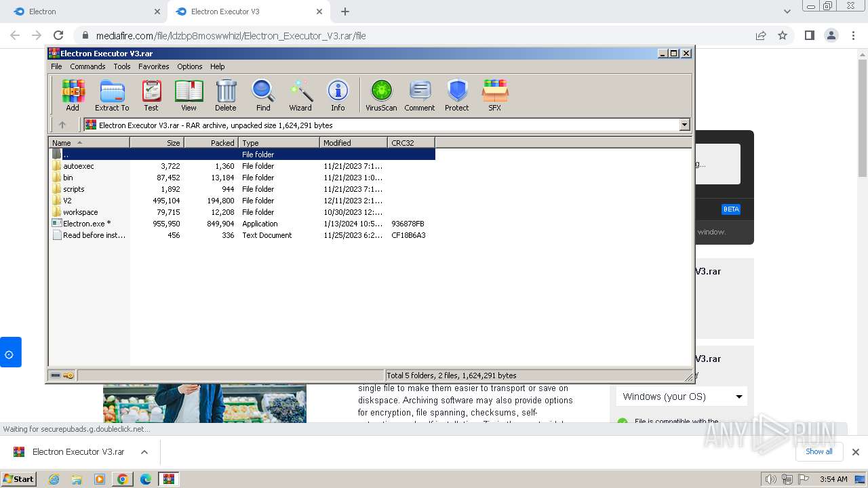Click the Windows Start button
The image size is (868, 488).
click(x=19, y=479)
